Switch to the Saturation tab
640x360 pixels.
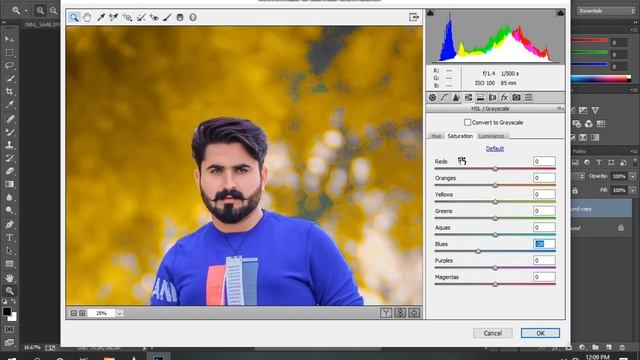pyautogui.click(x=460, y=136)
